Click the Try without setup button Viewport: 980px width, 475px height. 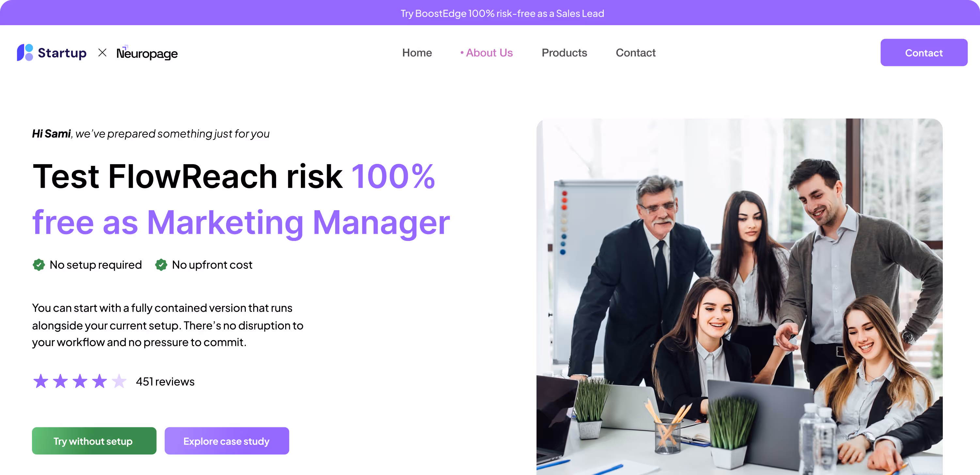coord(94,441)
